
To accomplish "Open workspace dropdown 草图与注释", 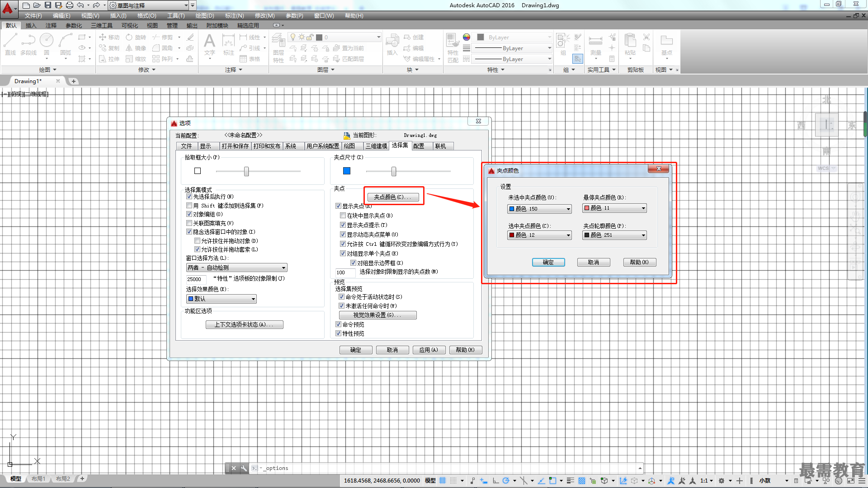I will [x=148, y=5].
